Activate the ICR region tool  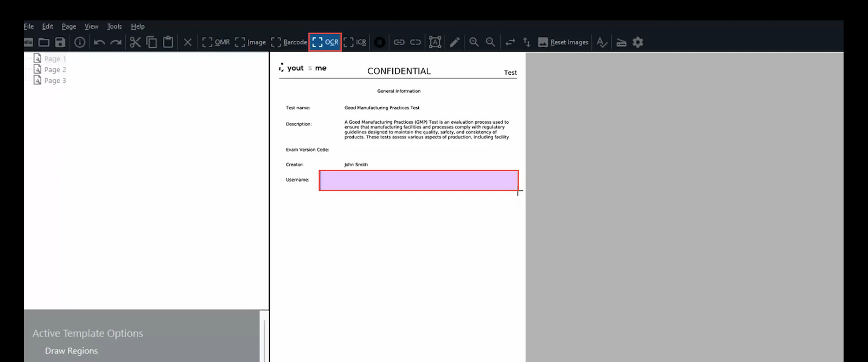pos(355,42)
